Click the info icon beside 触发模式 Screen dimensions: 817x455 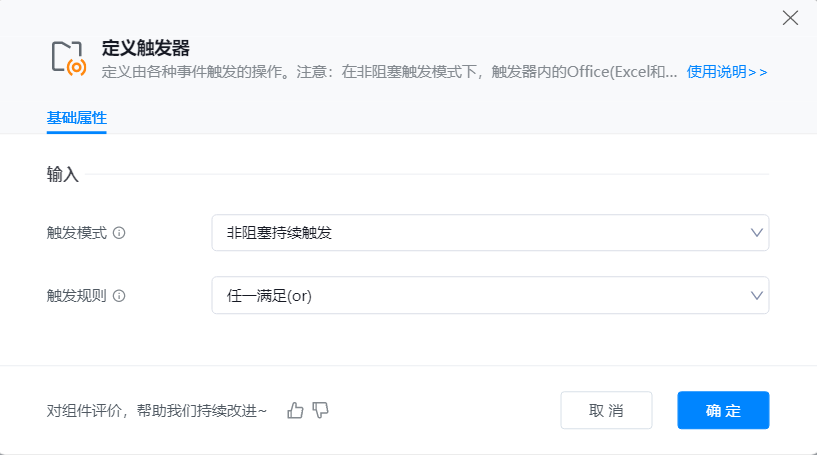click(119, 233)
